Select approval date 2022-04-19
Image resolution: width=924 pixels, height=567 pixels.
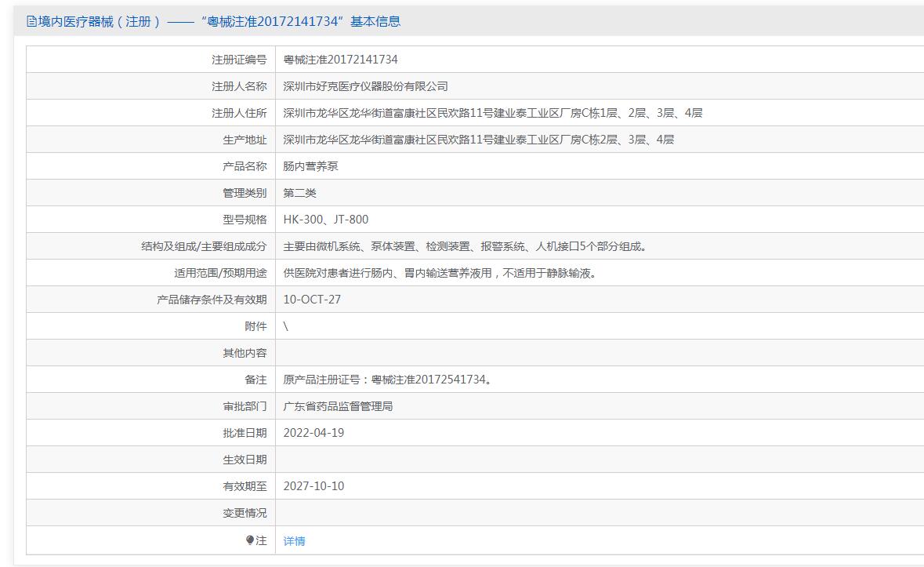313,433
